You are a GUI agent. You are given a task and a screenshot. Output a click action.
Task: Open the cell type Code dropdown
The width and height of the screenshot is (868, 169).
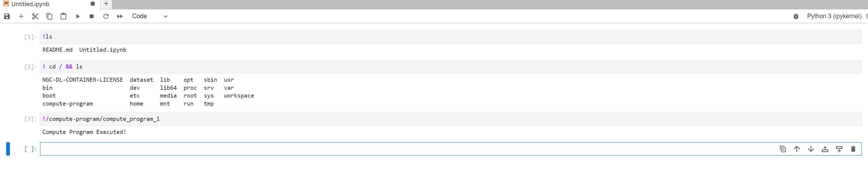coord(150,16)
